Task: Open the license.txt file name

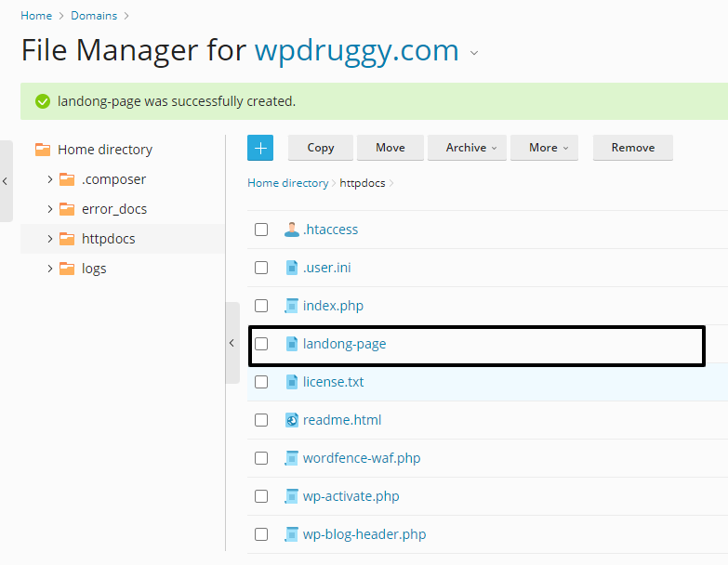Action: click(x=334, y=382)
